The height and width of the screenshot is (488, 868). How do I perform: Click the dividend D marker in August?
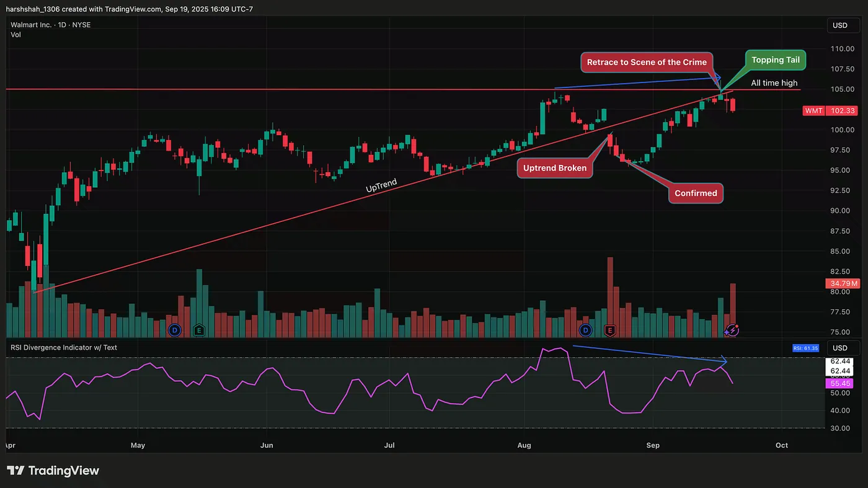coord(585,330)
